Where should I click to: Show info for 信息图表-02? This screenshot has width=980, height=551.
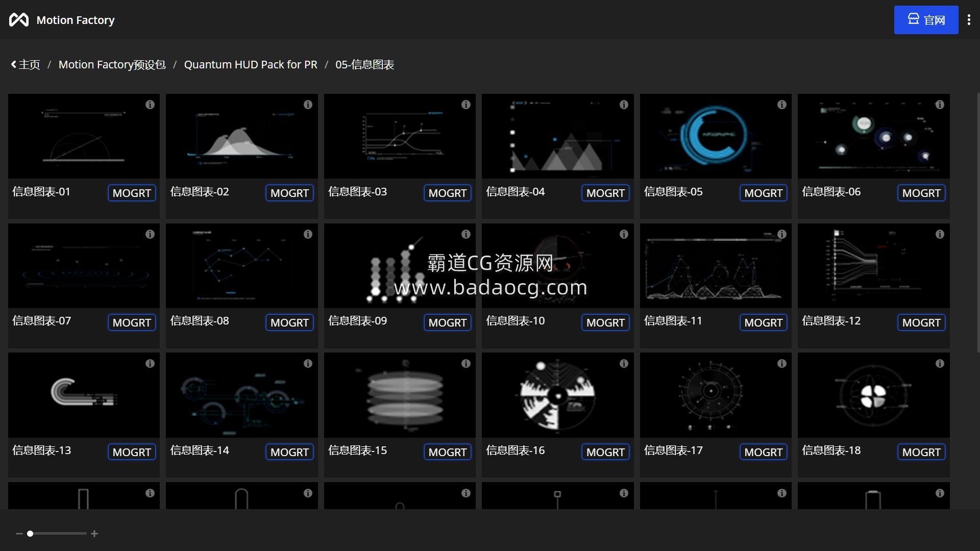click(308, 105)
